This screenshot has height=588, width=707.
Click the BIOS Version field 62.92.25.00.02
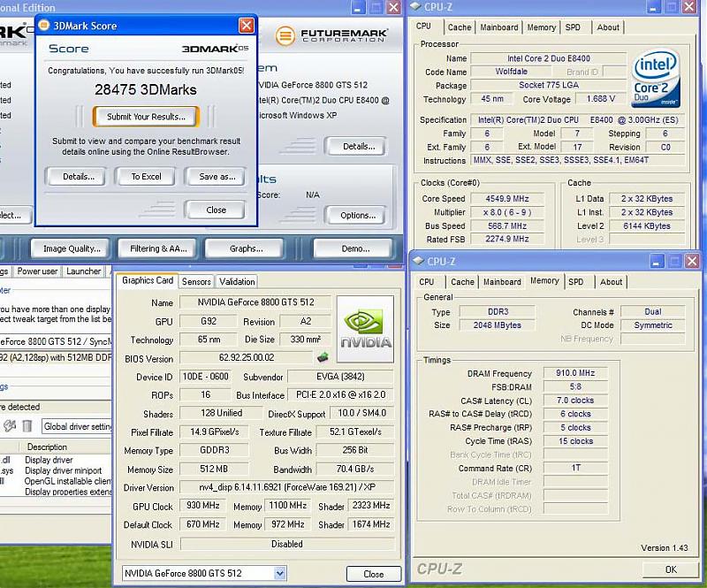247,358
